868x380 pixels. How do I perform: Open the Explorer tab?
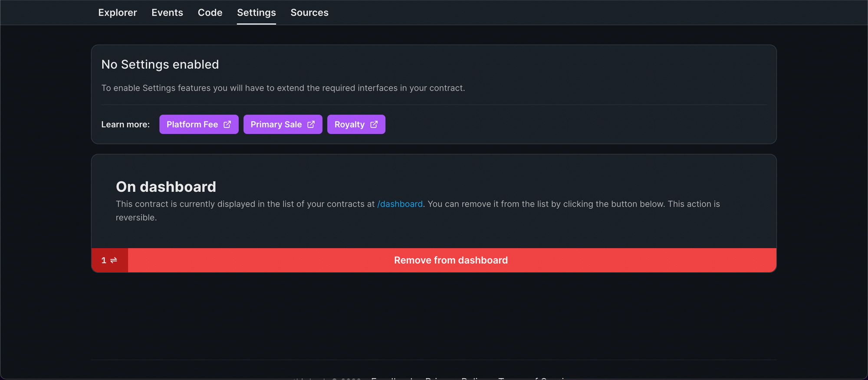(x=118, y=13)
